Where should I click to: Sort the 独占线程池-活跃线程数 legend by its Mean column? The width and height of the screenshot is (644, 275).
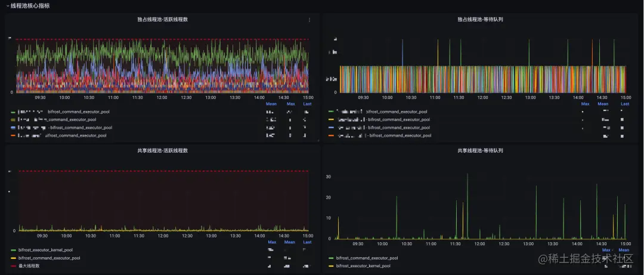[271, 104]
